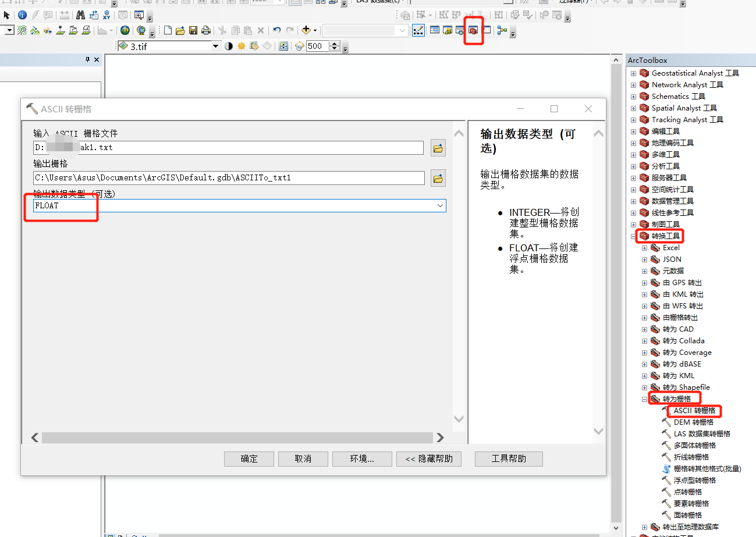Screen dimensions: 756x537
Task: Undo the last action
Action: coord(276,30)
